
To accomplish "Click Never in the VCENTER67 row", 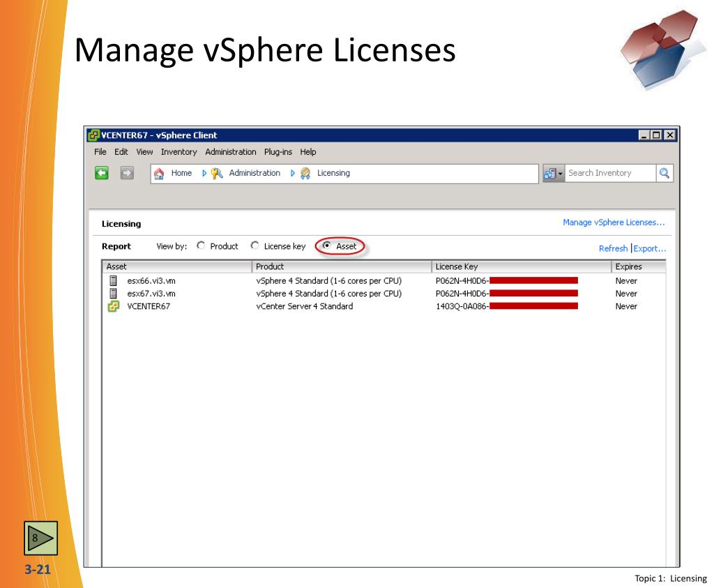I will pos(626,306).
